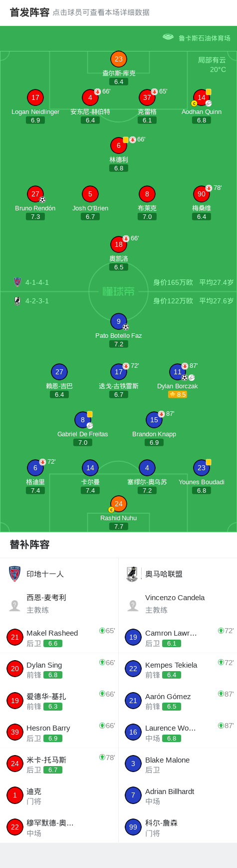This screenshot has height=868, width=237.
Task: Tap player 90 梅桑维 jersey icon
Action: click(202, 194)
